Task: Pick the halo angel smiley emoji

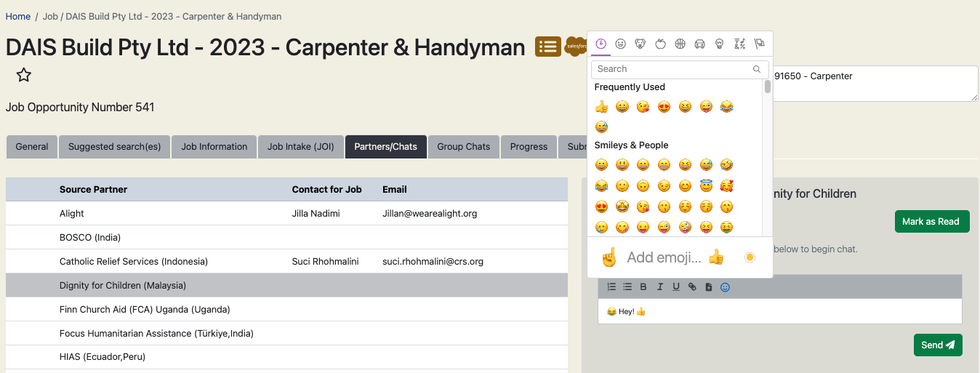Action: tap(706, 185)
